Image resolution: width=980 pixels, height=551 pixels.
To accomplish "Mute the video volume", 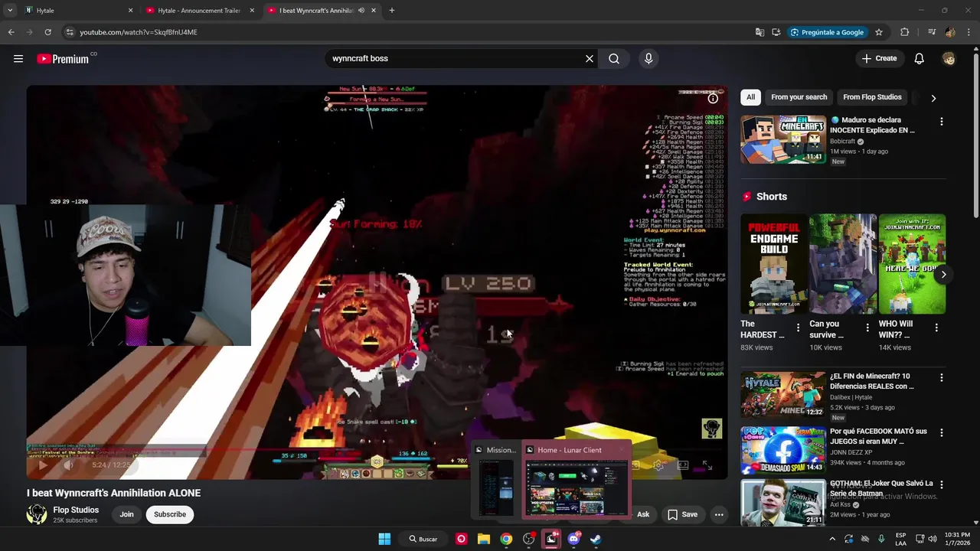I will [x=68, y=465].
